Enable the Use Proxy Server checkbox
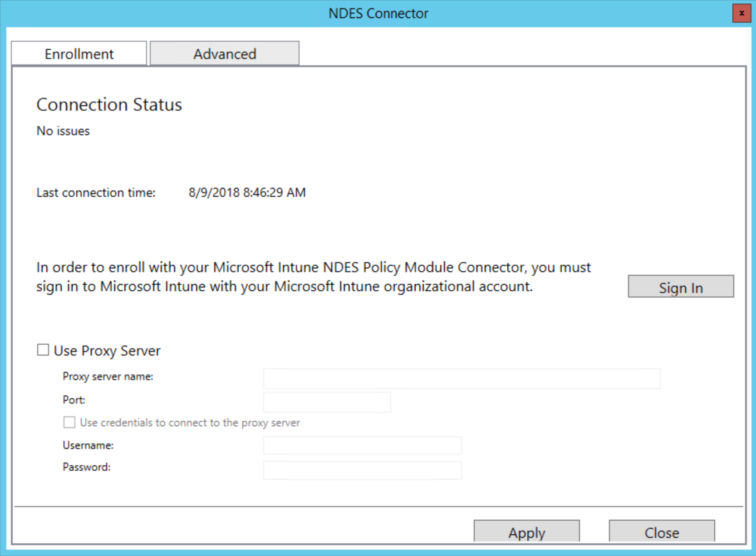 point(43,350)
